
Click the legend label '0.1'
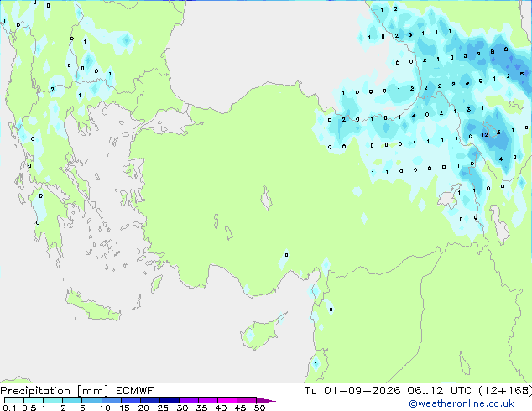point(9,408)
